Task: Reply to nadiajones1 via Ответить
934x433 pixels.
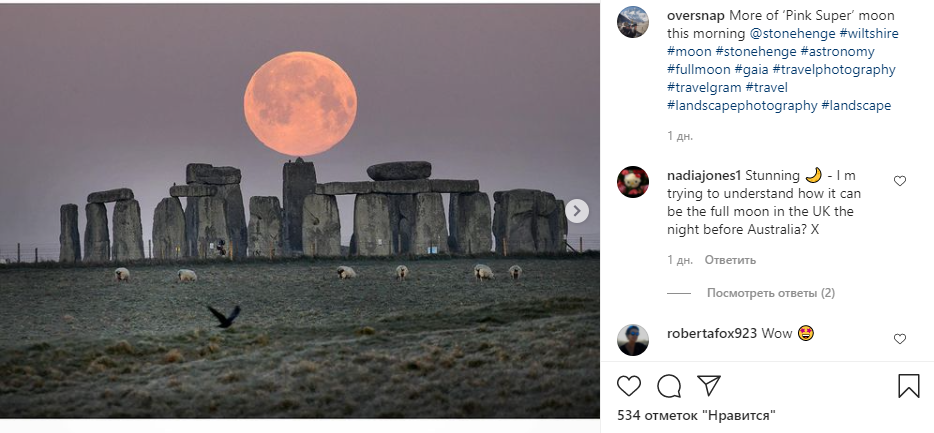Action: (x=729, y=260)
